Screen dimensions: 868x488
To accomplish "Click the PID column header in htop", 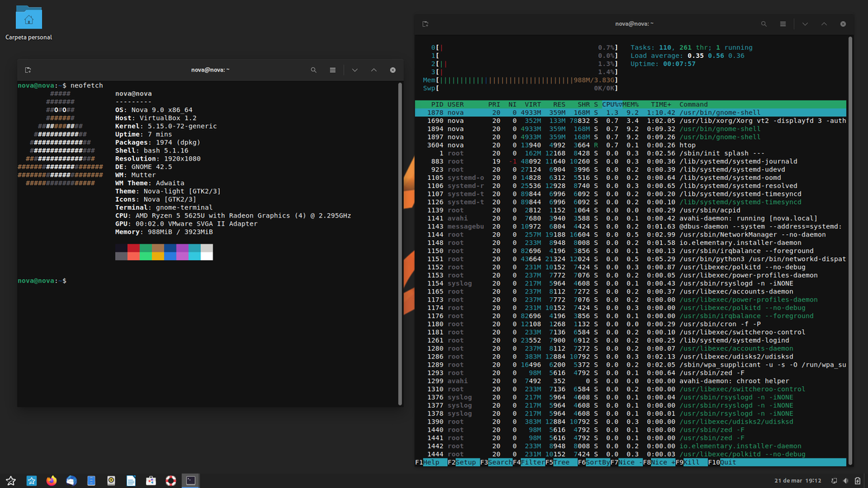I will (x=436, y=104).
